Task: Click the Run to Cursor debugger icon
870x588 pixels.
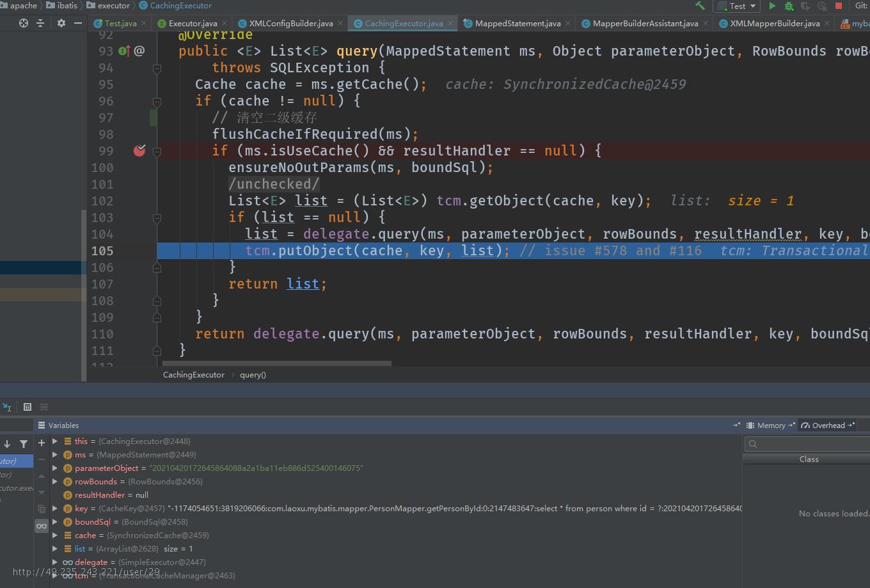Action: (x=7, y=407)
